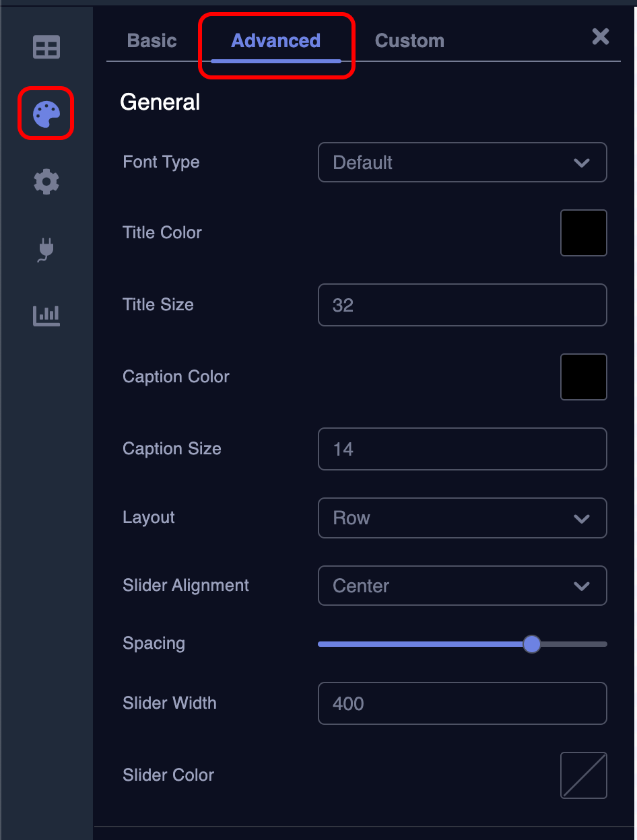637x840 pixels.
Task: Open the settings gear icon
Action: (46, 181)
